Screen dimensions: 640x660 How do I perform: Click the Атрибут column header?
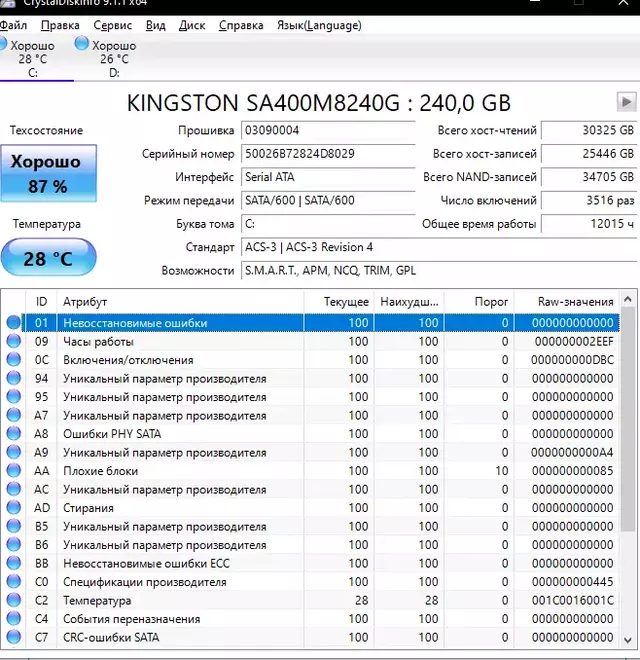[x=180, y=302]
